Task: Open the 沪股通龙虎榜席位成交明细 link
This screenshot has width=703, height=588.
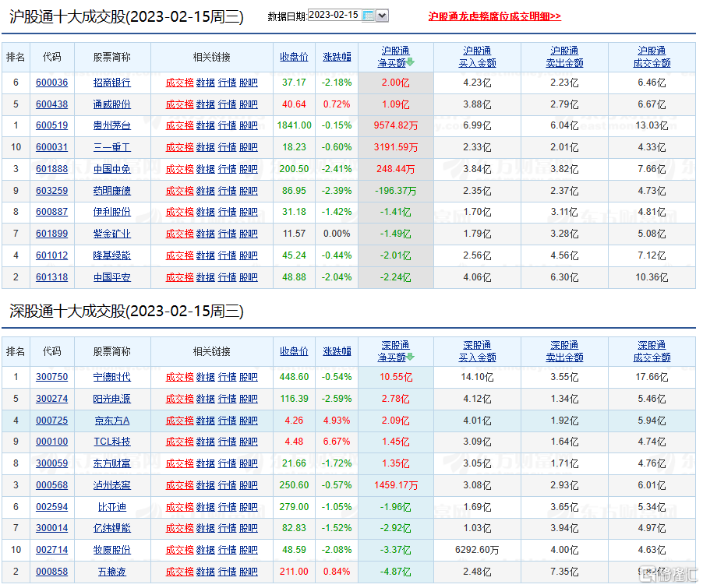Action: (494, 16)
